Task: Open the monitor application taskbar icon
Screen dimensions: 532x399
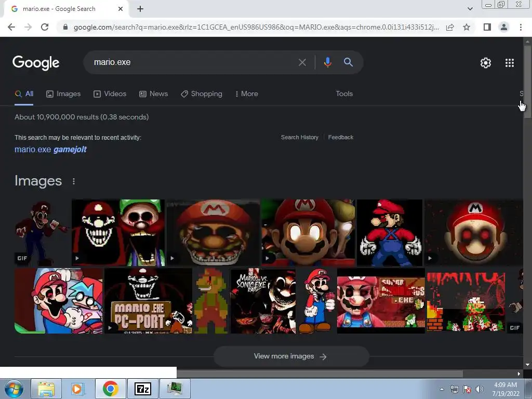Action: pyautogui.click(x=175, y=389)
